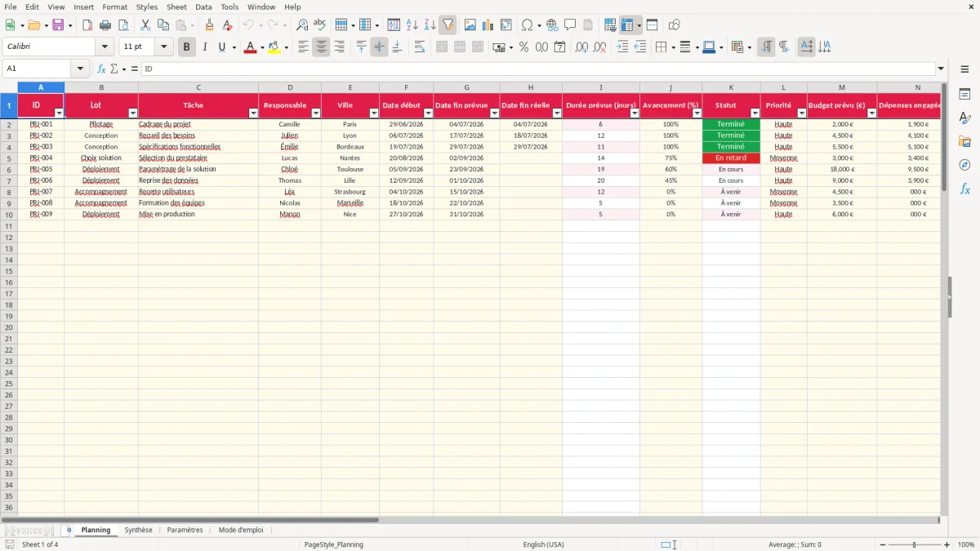Screen dimensions: 980x551
Task: Open the Font Name dropdown
Action: (105, 47)
